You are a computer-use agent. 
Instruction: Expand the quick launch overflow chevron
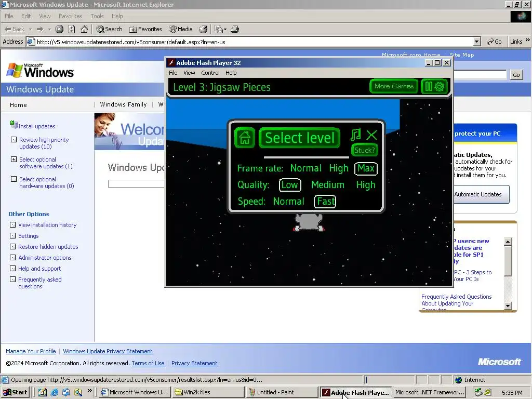tap(89, 391)
